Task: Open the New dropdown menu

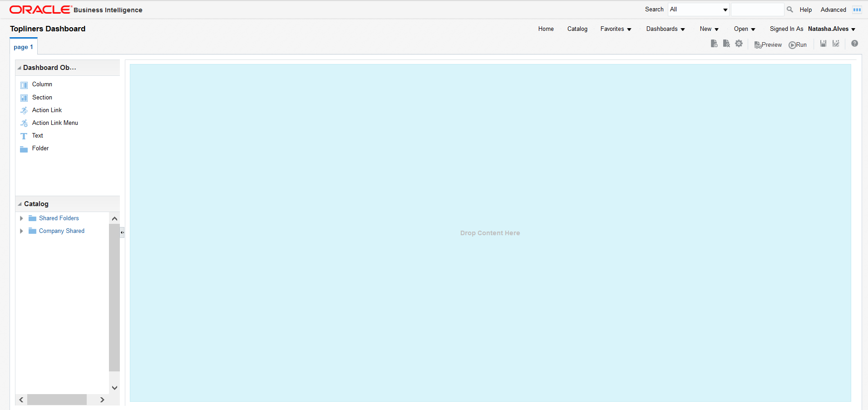Action: 709,29
